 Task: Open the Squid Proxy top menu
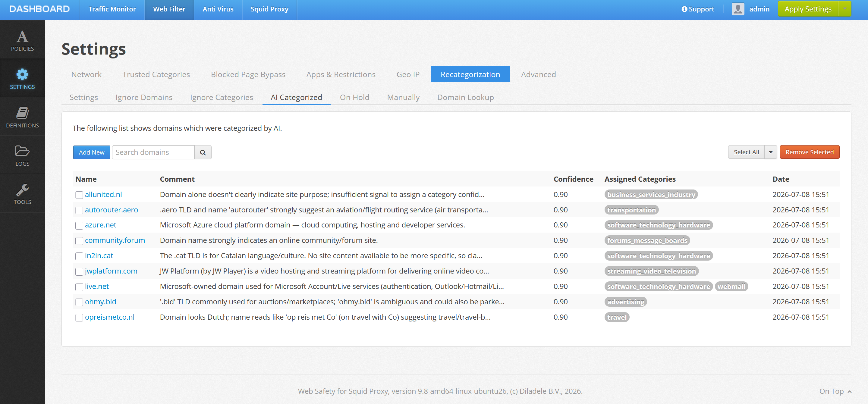pyautogui.click(x=269, y=9)
